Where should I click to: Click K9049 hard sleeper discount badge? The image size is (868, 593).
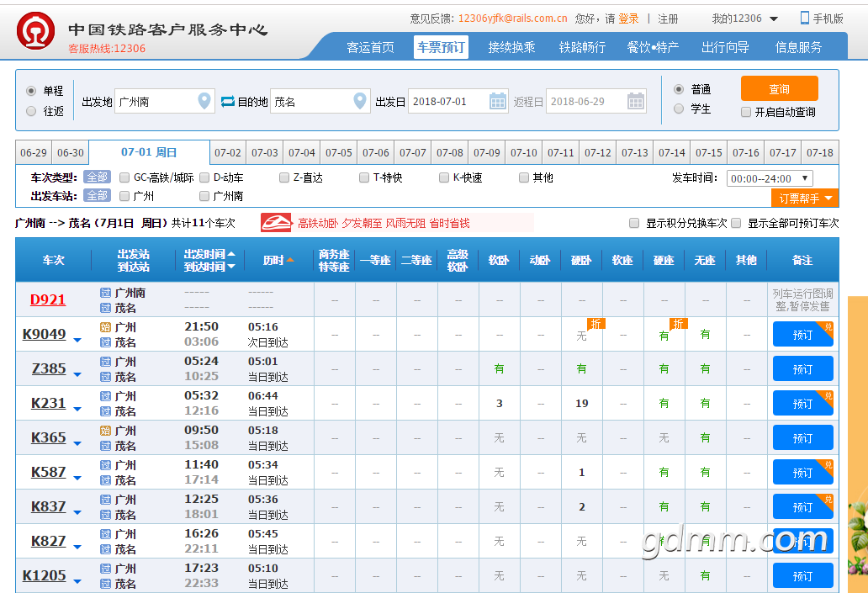point(595,323)
